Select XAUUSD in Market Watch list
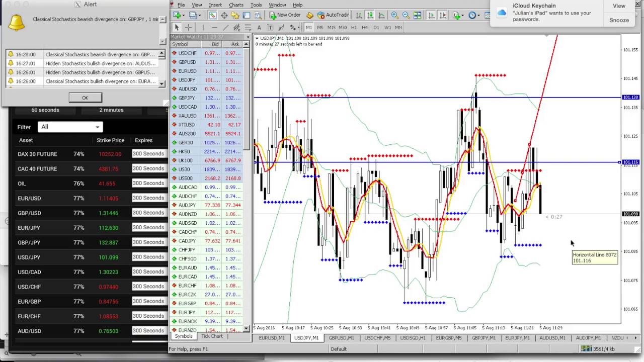The image size is (644, 362). pyautogui.click(x=207, y=116)
